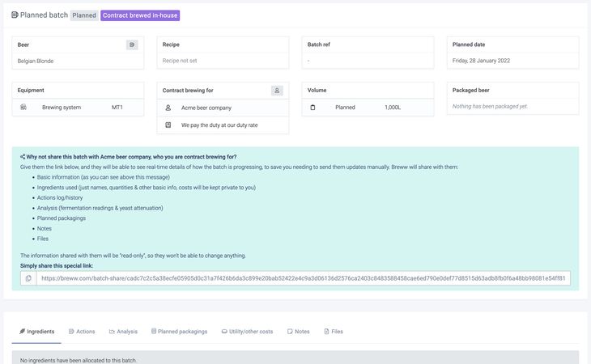591x364 pixels.
Task: Click the Belgian Blonde beer name
Action: coord(36,61)
